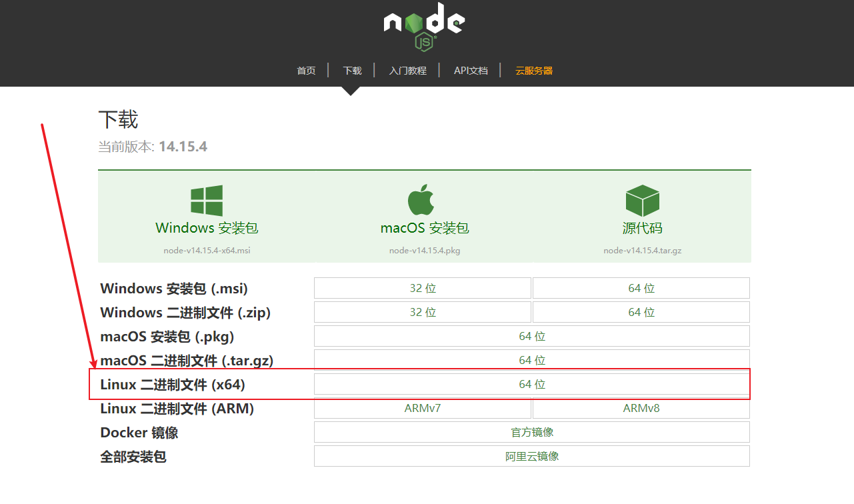Click the Apple macOS logo icon
Screen dimensions: 854x504
pos(421,200)
